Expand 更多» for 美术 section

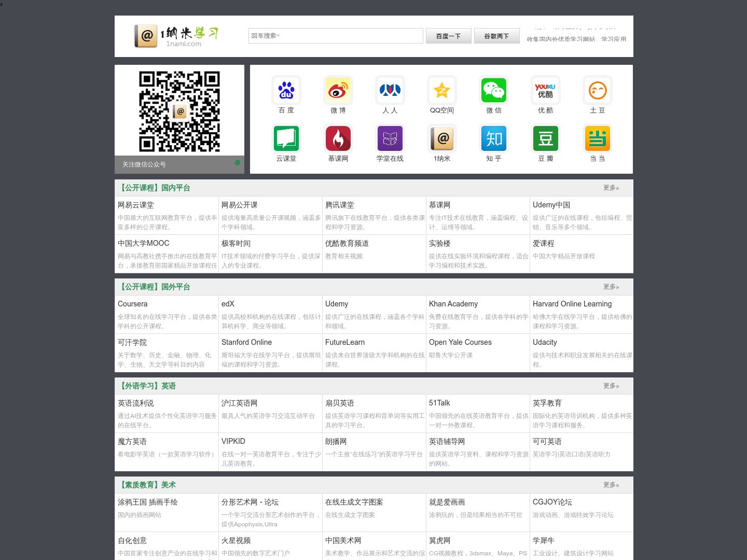point(611,485)
